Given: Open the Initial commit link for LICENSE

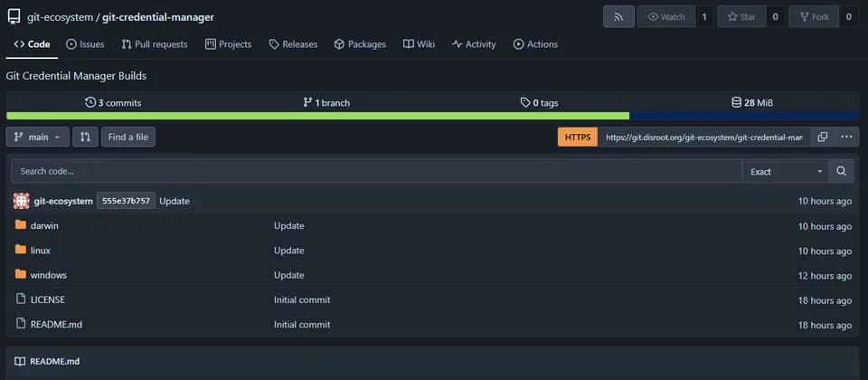Looking at the screenshot, I should point(302,299).
